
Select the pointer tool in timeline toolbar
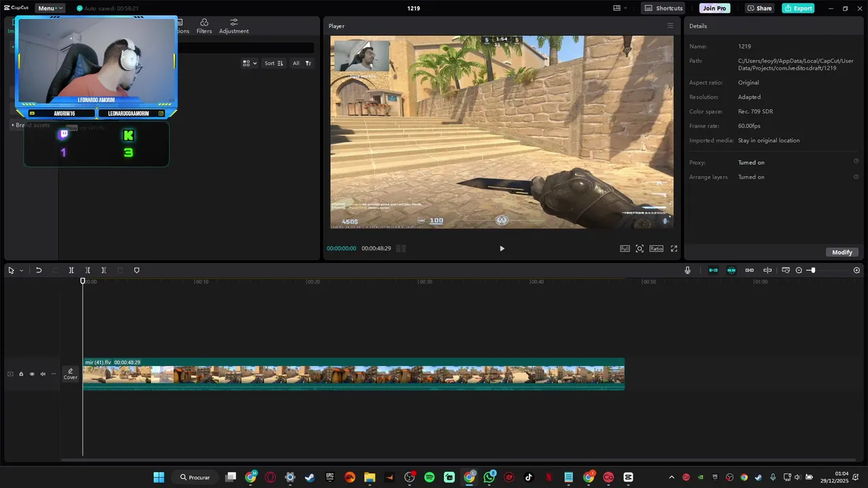click(11, 270)
